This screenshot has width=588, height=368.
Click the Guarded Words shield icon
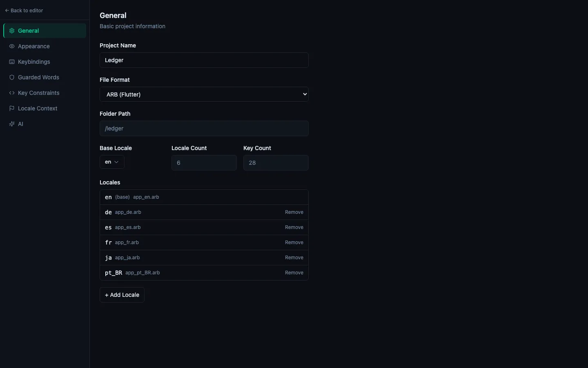click(x=12, y=77)
